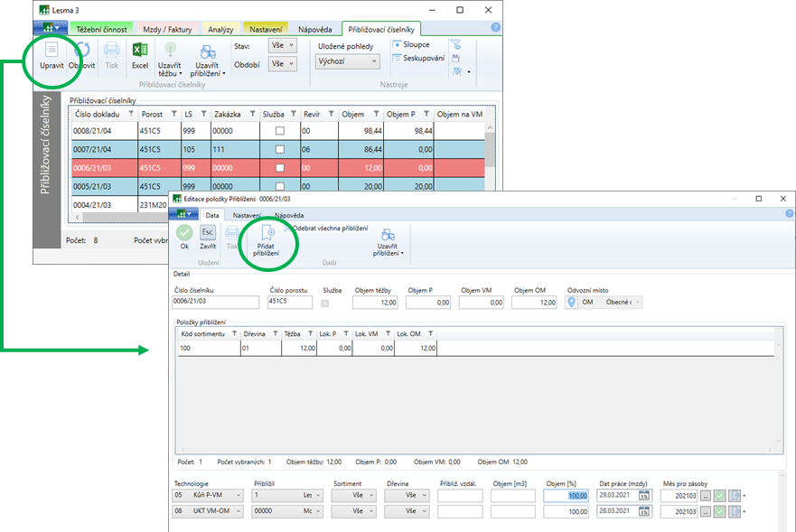Screen dimensions: 796x532
Task: Open the Stav dropdown
Action: (x=282, y=44)
